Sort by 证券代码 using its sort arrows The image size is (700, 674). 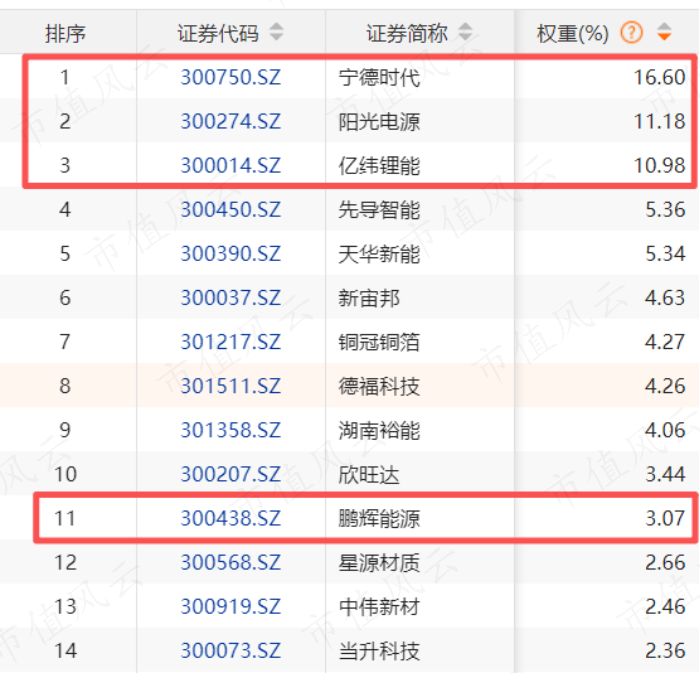tap(276, 32)
